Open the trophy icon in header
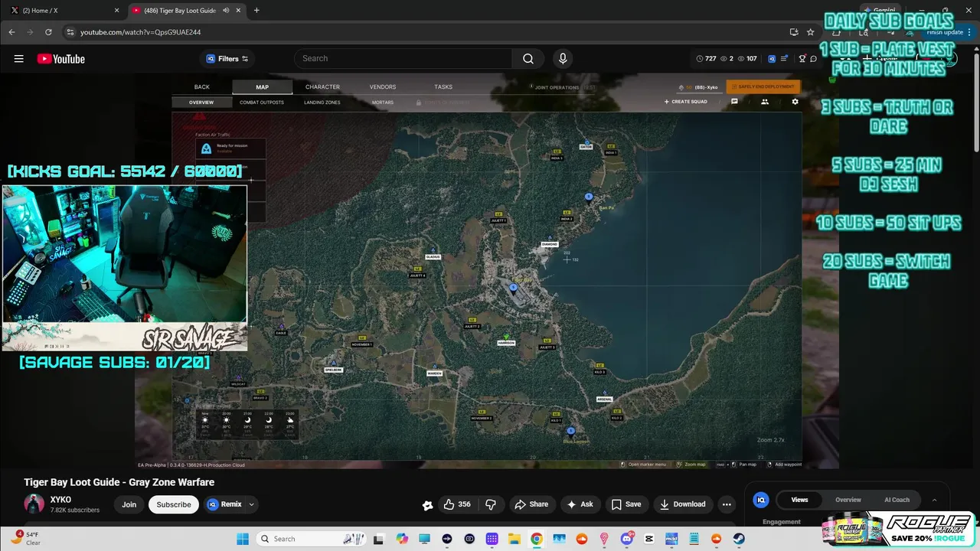 (802, 59)
